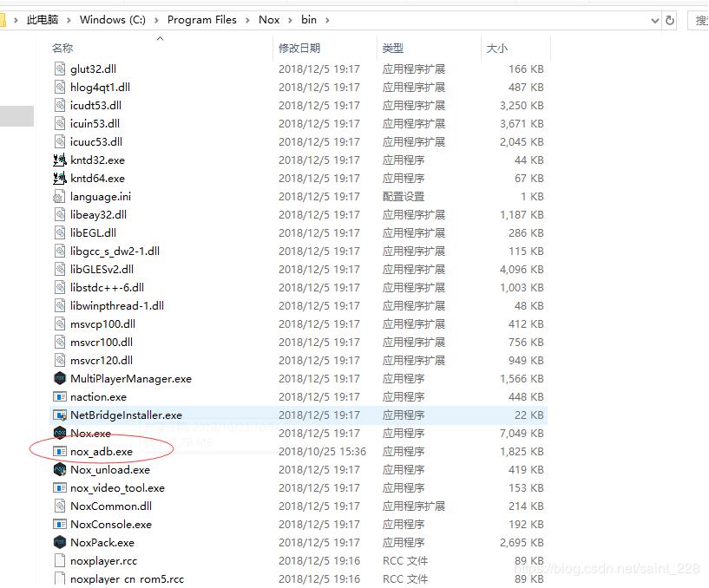Select the file name noxplayer_cn_rom5.rcc
709x588 pixels.
tap(127, 579)
